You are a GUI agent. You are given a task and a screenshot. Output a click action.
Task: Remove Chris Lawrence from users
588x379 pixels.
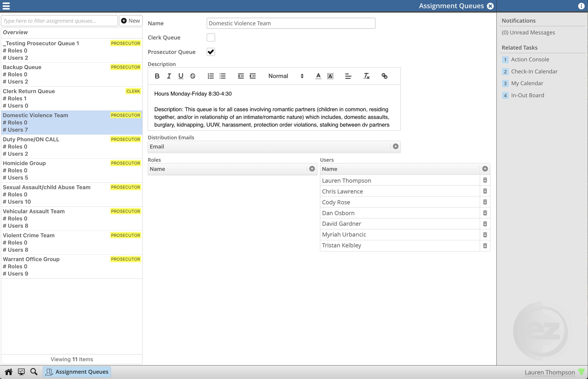tap(485, 191)
